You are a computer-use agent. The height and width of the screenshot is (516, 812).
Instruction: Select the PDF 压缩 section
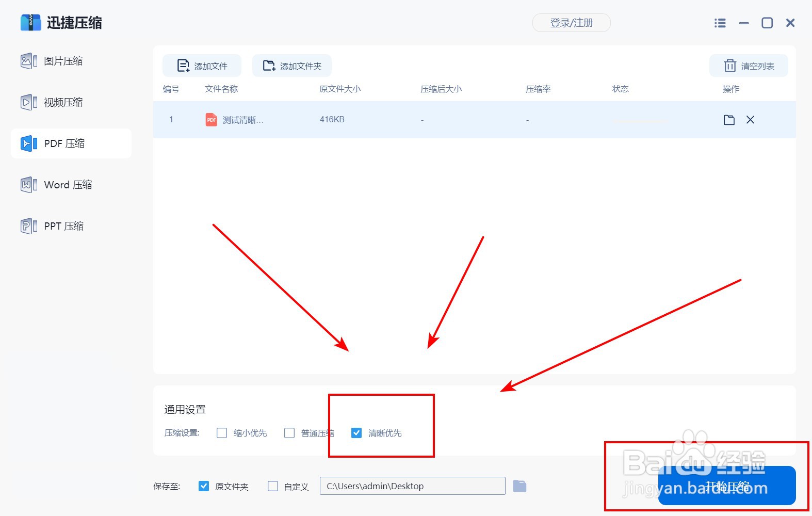click(71, 143)
